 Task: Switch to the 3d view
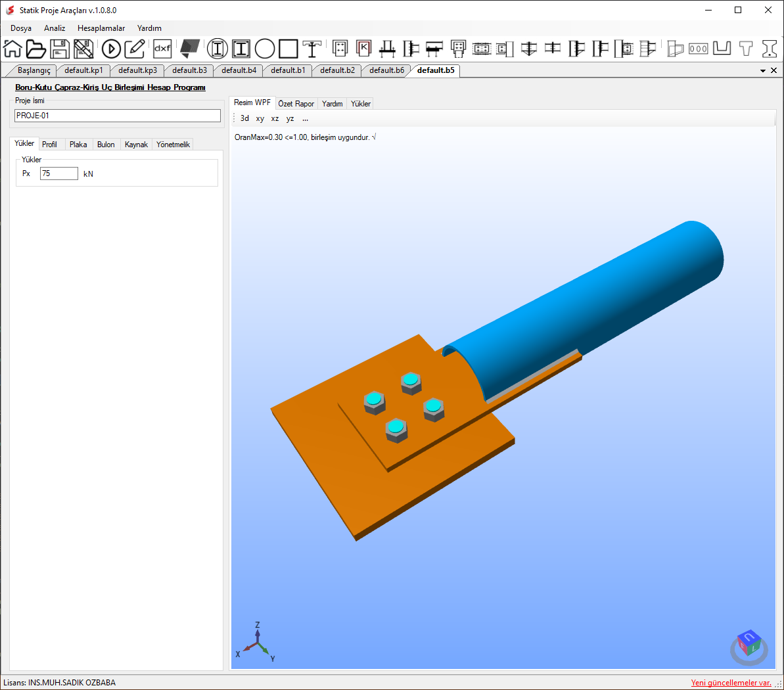coord(244,118)
